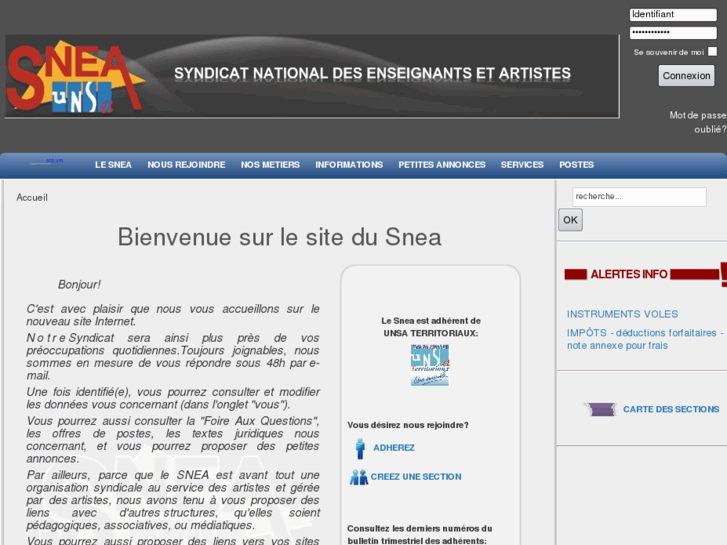Open the IMPÔTS déductions forfaitaires link
This screenshot has width=727, height=545.
pos(645,340)
